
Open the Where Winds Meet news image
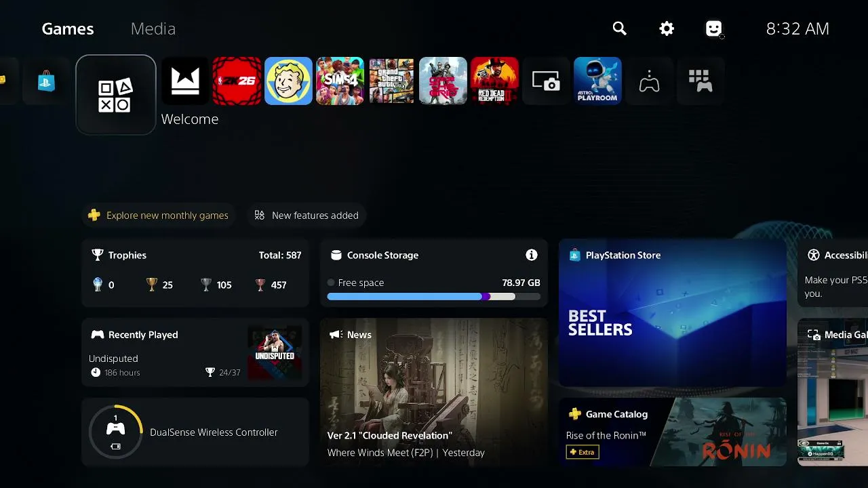434,392
